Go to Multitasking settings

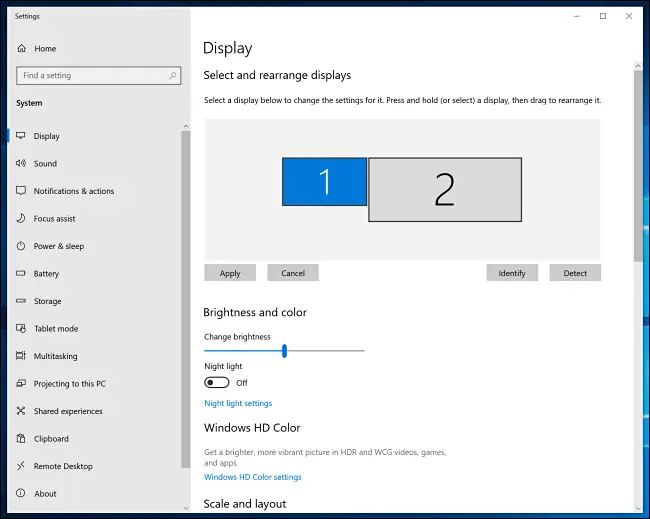coord(55,356)
